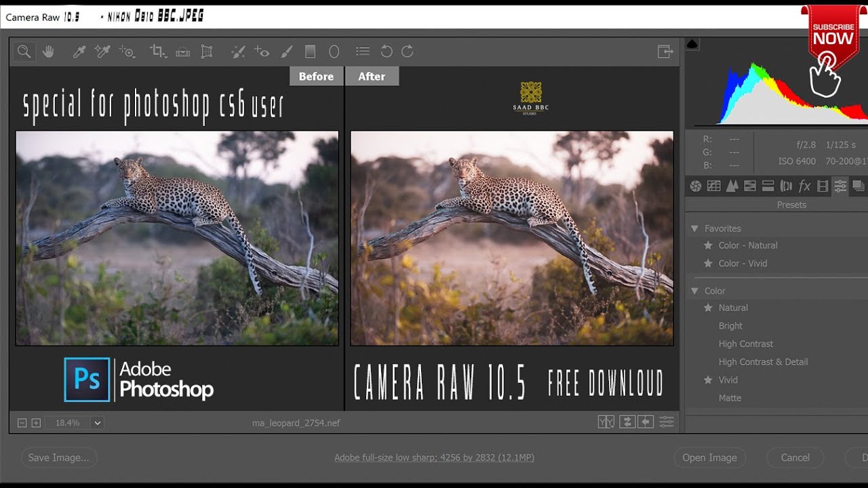Click the Save Image... button
This screenshot has width=868, height=488.
point(59,457)
